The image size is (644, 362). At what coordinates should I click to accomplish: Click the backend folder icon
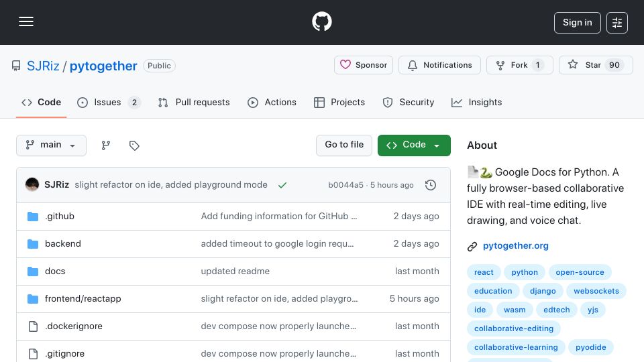[33, 244]
